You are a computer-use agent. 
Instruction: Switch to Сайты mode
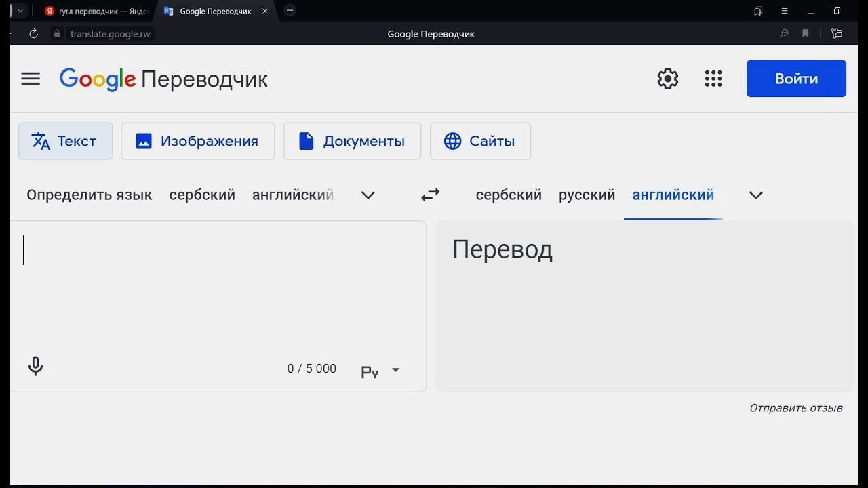tap(480, 141)
